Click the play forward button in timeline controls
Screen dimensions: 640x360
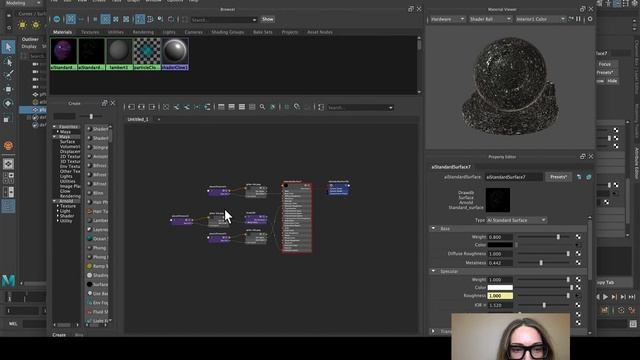(x=605, y=297)
